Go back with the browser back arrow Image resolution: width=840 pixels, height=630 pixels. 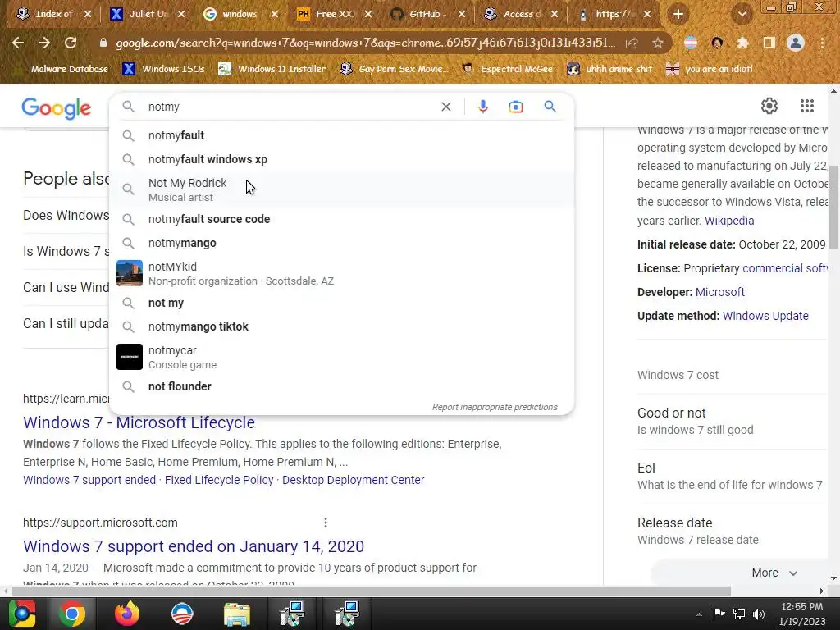point(18,43)
